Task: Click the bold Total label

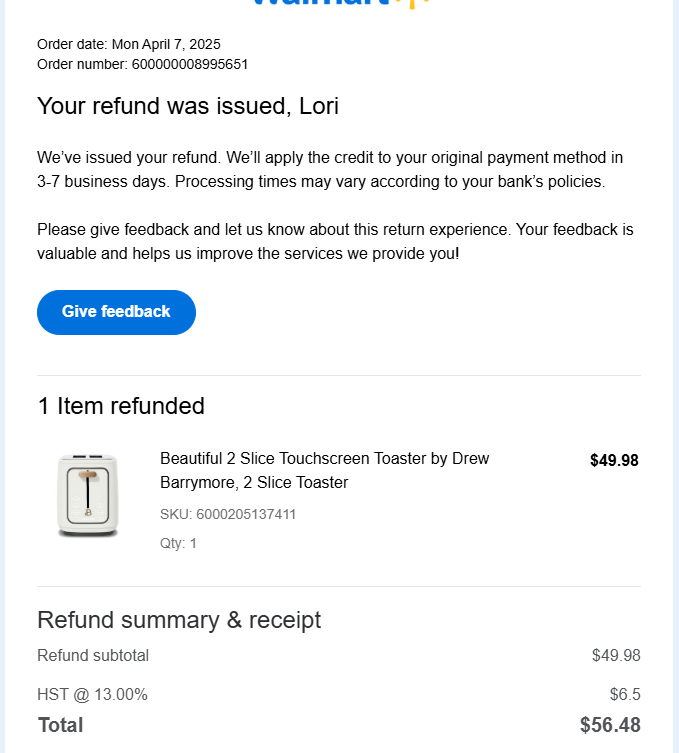Action: point(60,725)
